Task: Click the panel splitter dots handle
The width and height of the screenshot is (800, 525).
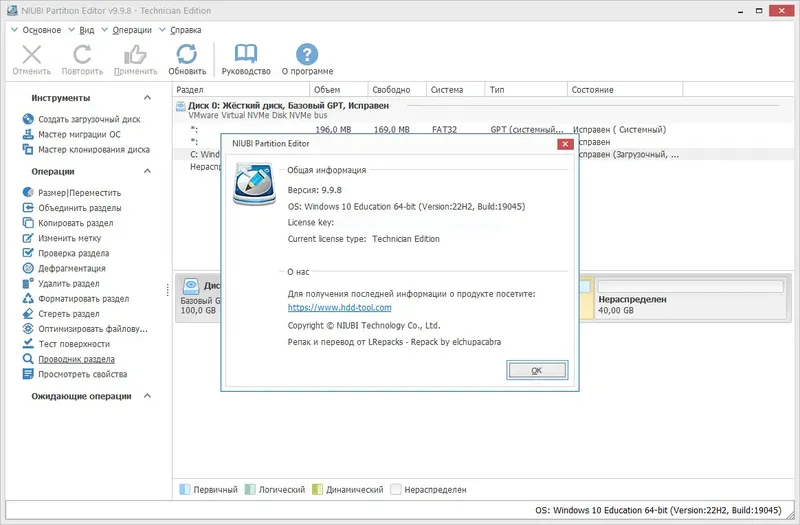Action: pyautogui.click(x=167, y=290)
